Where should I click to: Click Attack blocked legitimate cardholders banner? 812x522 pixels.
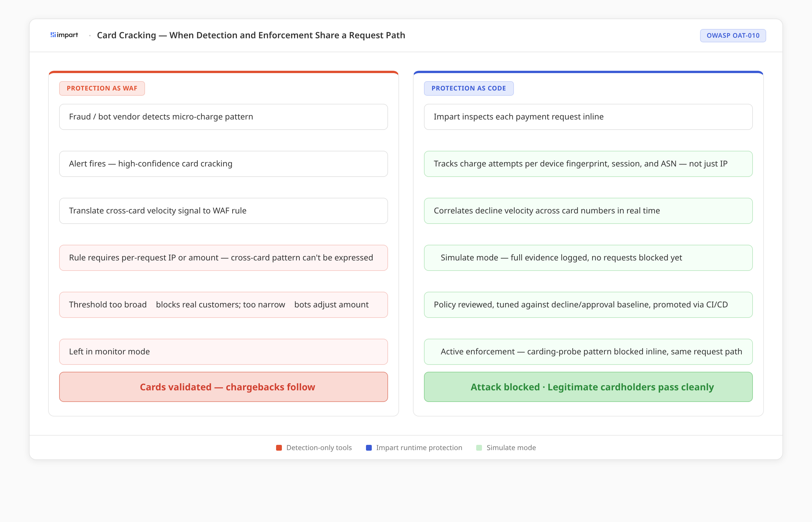click(x=588, y=387)
